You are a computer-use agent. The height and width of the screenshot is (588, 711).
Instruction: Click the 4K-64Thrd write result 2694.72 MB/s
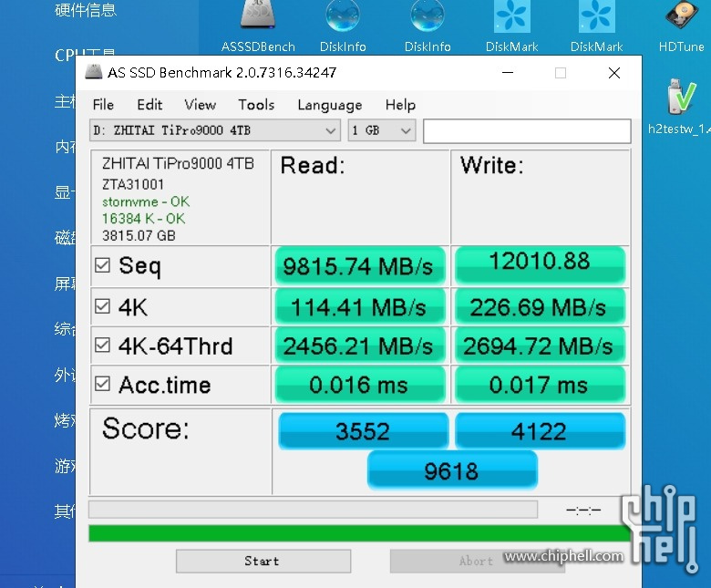pyautogui.click(x=540, y=346)
